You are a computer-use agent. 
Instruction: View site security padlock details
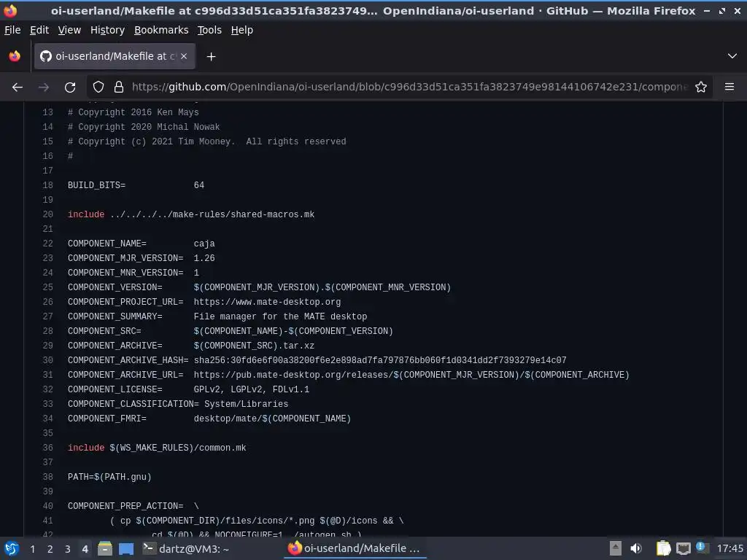119,87
